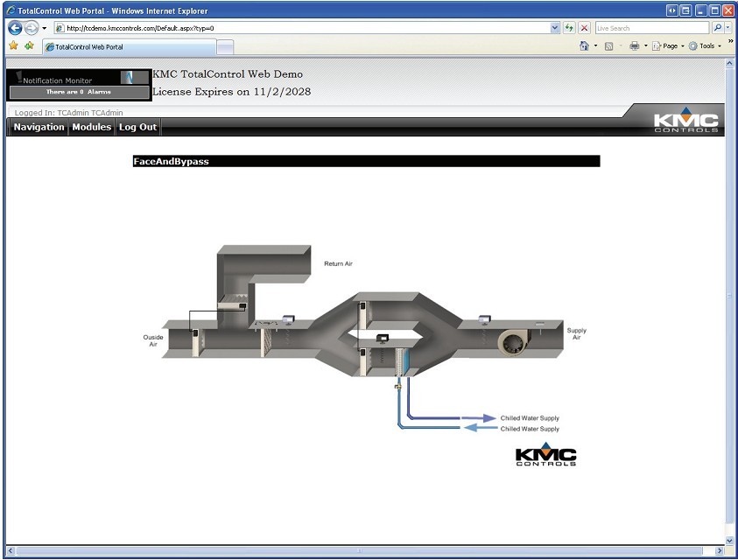The width and height of the screenshot is (738, 560).
Task: Click the chilled water cooling coil
Action: click(x=403, y=362)
